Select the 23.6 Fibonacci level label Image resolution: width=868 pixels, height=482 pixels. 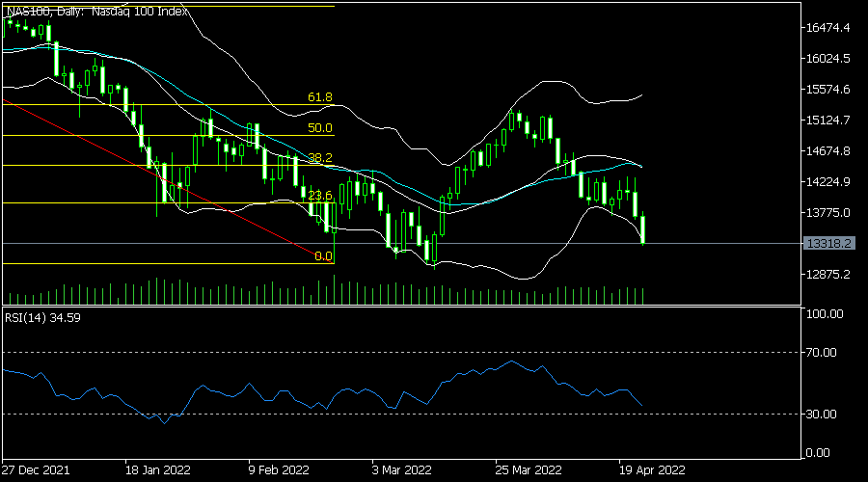[x=320, y=196]
